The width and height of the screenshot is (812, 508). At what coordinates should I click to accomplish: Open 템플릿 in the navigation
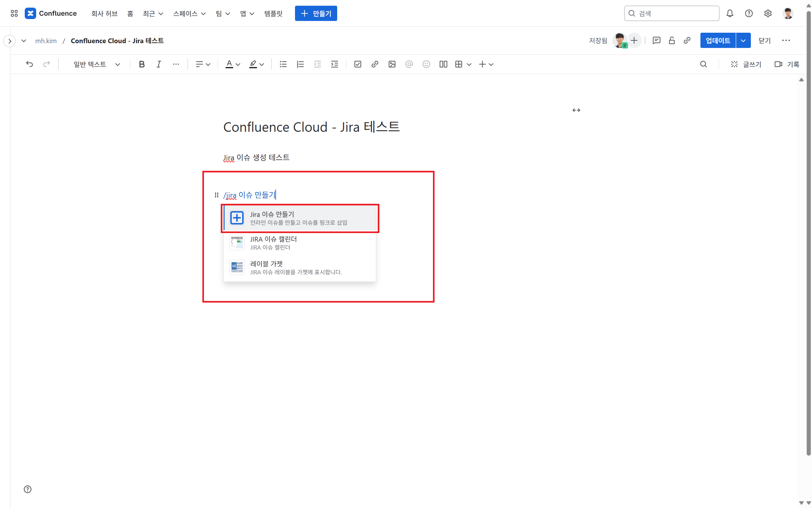[x=273, y=13]
